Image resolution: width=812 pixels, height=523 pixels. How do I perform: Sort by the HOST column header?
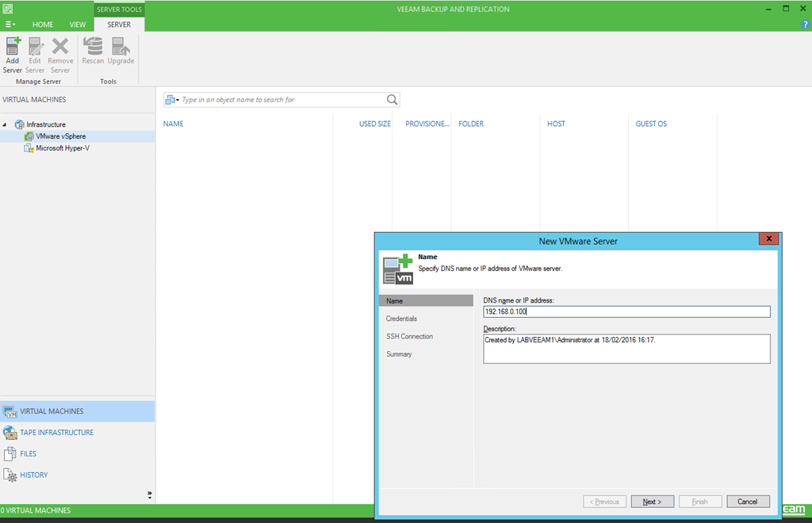(556, 124)
